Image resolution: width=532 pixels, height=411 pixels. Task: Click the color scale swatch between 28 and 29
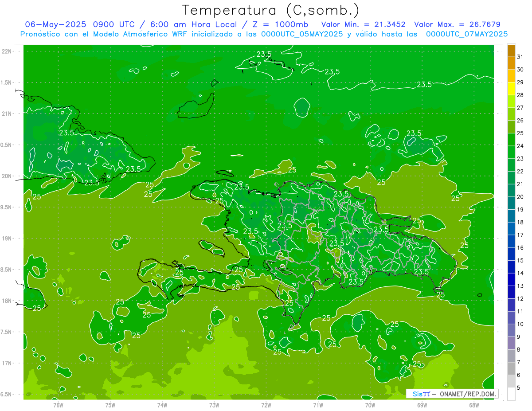coord(511,89)
